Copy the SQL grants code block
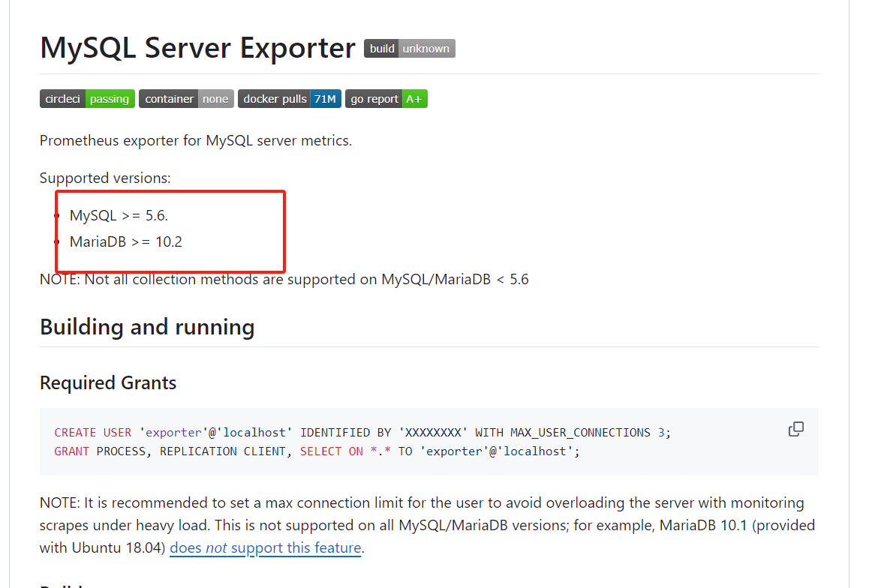This screenshot has height=588, width=896. 796,429
